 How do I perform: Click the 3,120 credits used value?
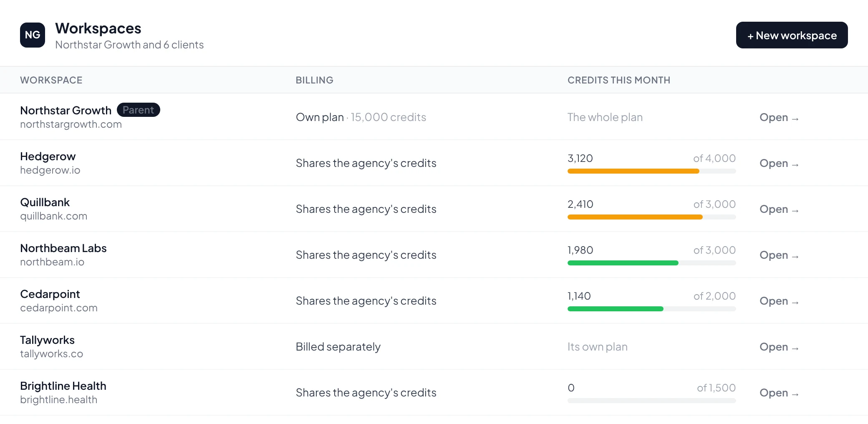(x=580, y=158)
